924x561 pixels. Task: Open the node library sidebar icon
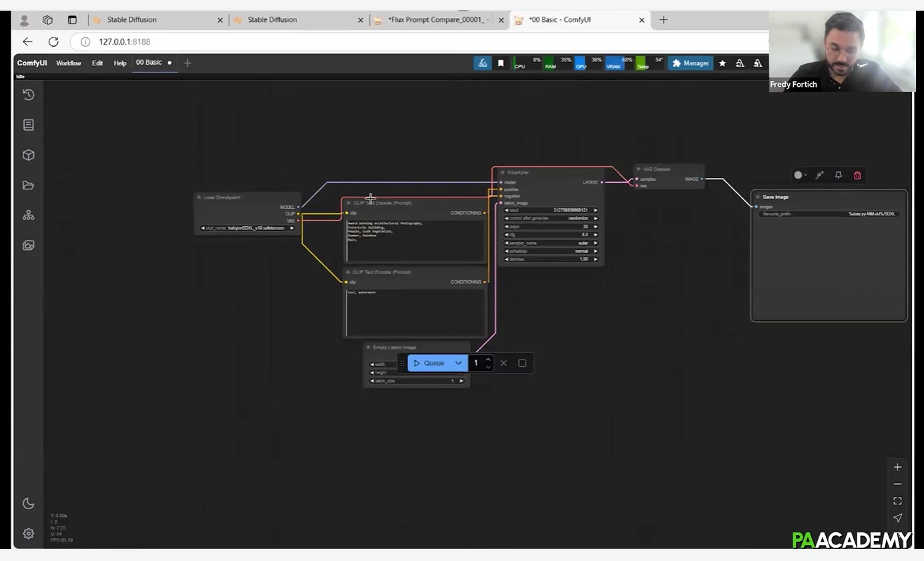(x=28, y=125)
